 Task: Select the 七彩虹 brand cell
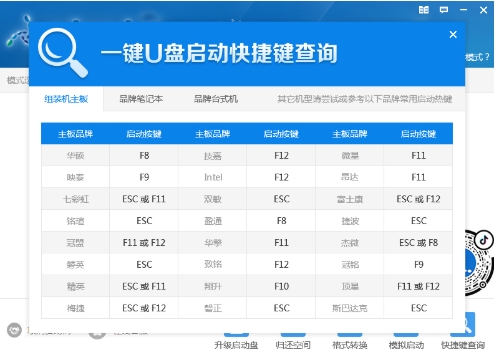point(76,199)
